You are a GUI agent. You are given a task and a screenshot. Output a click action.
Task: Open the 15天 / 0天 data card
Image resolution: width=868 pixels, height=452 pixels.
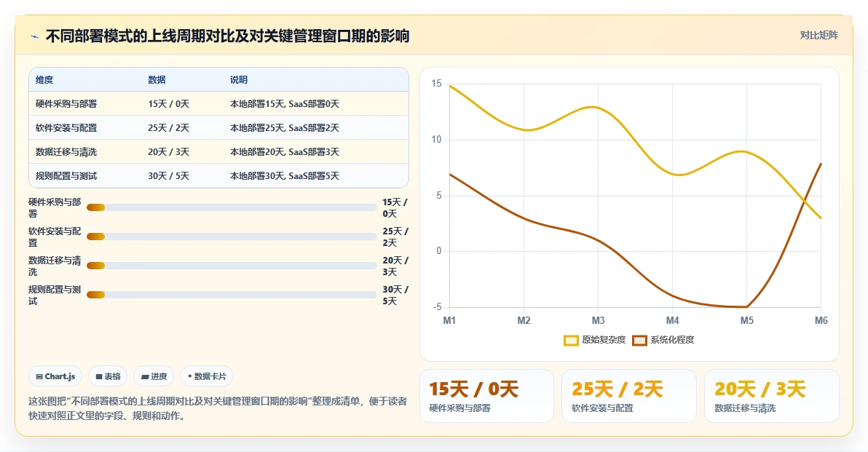click(486, 396)
